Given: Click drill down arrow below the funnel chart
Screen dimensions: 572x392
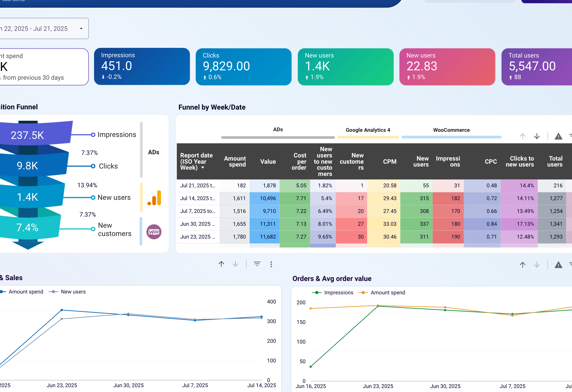Looking at the screenshot, I should tap(235, 264).
